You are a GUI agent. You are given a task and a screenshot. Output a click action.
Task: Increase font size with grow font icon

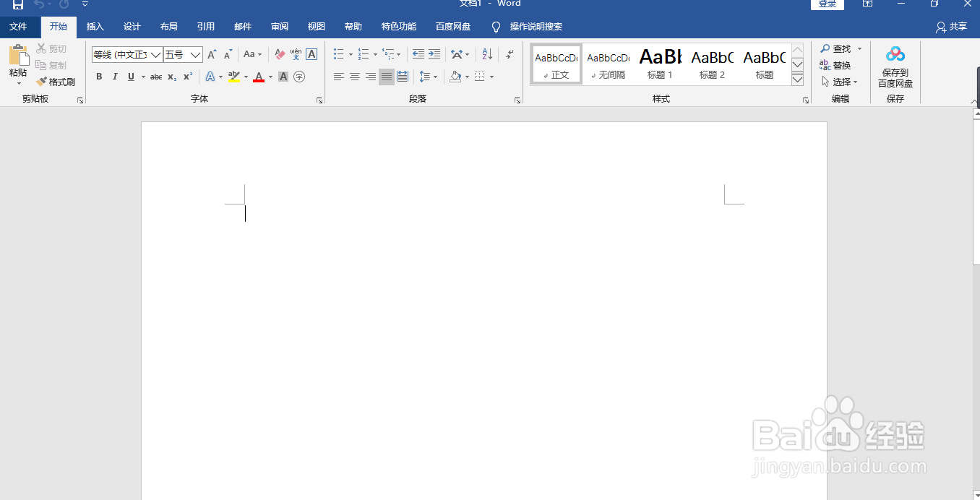212,54
